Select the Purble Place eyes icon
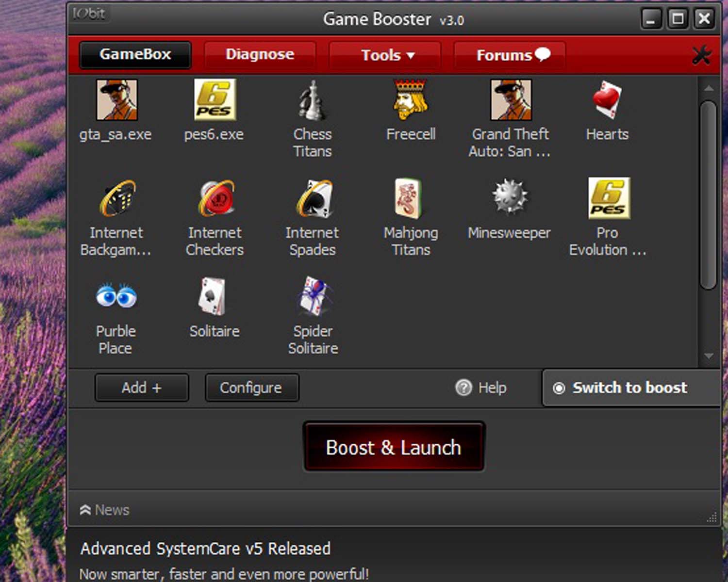Viewport: 728px width, 582px height. (x=116, y=296)
